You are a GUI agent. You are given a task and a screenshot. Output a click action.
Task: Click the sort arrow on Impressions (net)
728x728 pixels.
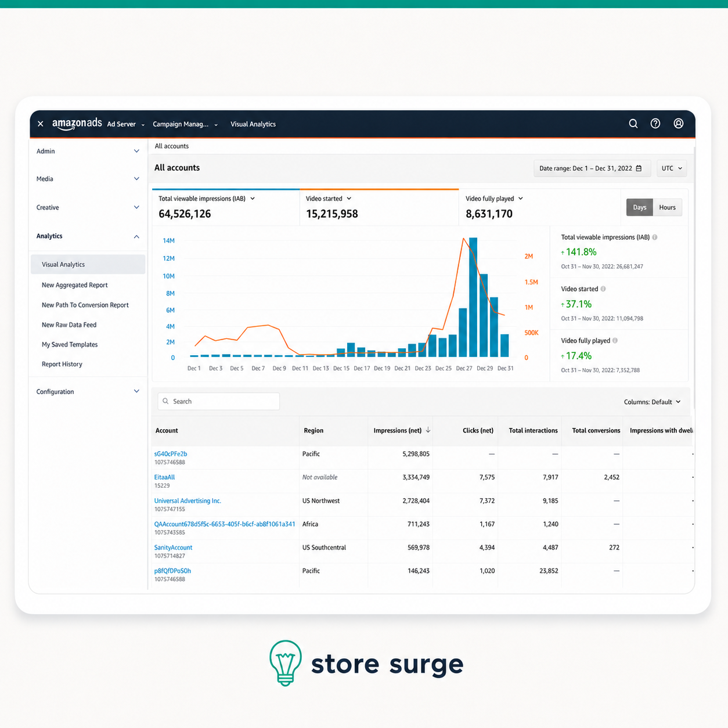[428, 430]
